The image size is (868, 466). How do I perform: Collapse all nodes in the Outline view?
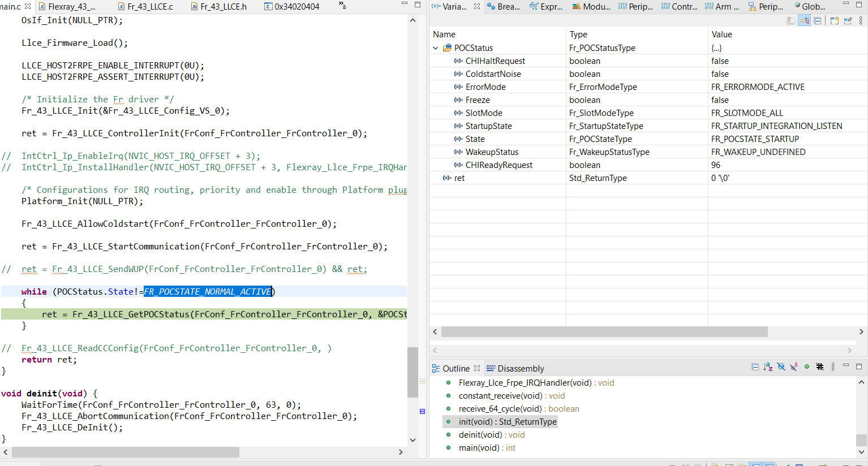[x=755, y=366]
